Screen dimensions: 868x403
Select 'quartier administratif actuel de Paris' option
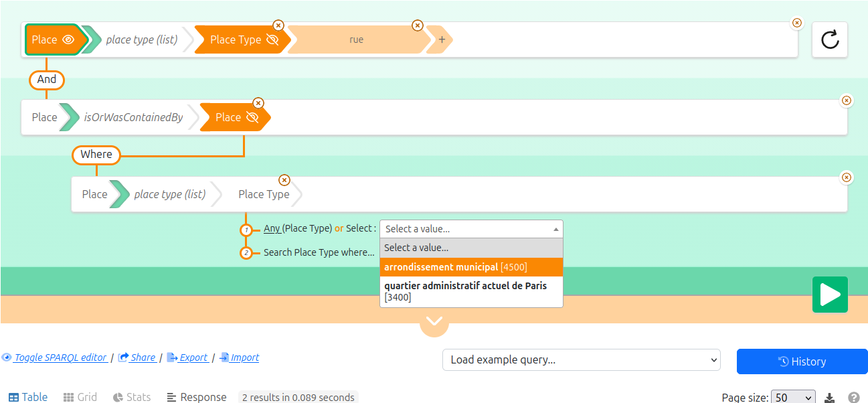point(471,291)
